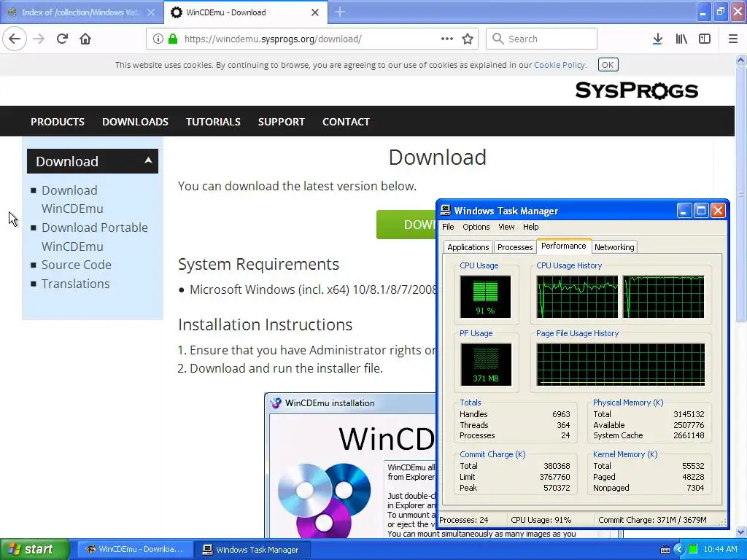Open the Home page icon
The image size is (747, 560).
85,39
